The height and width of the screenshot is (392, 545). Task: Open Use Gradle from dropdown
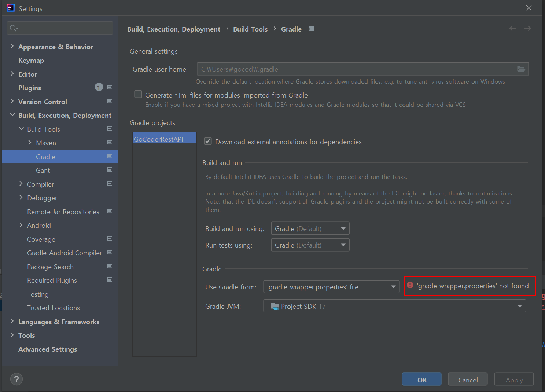coord(331,287)
